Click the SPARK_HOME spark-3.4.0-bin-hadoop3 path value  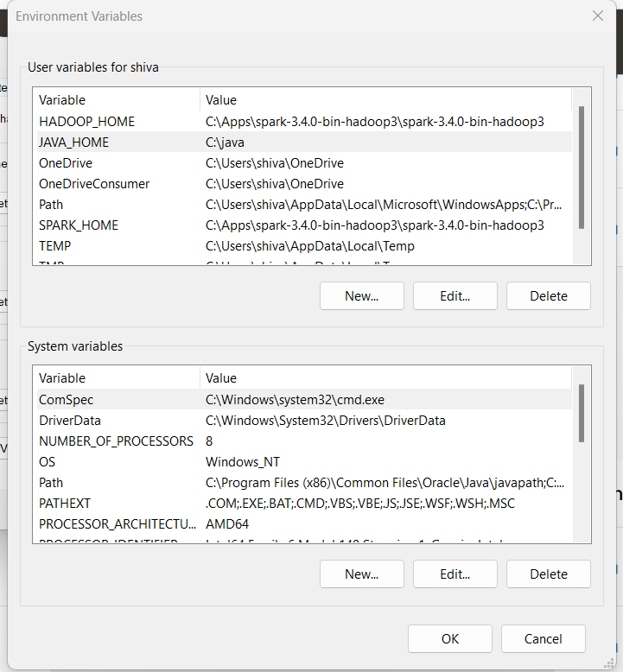(x=375, y=225)
